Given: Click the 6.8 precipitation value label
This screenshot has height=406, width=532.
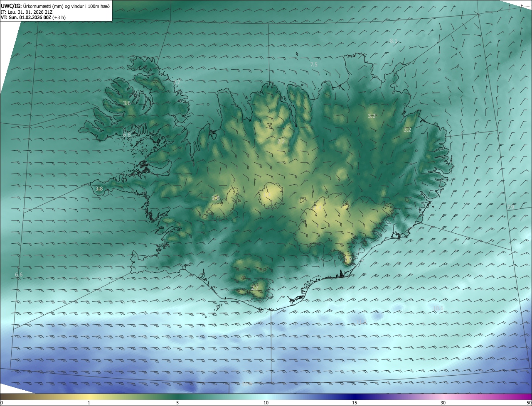Looking at the screenshot, I should click(x=127, y=135).
